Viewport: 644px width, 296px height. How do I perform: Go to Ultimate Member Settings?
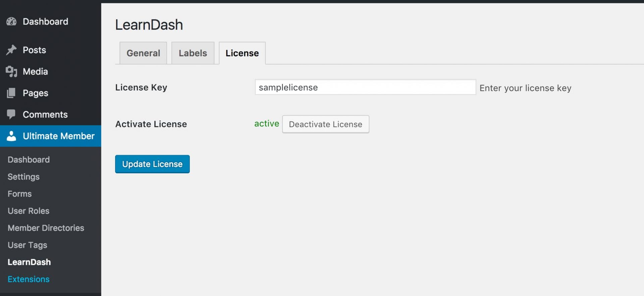tap(23, 177)
